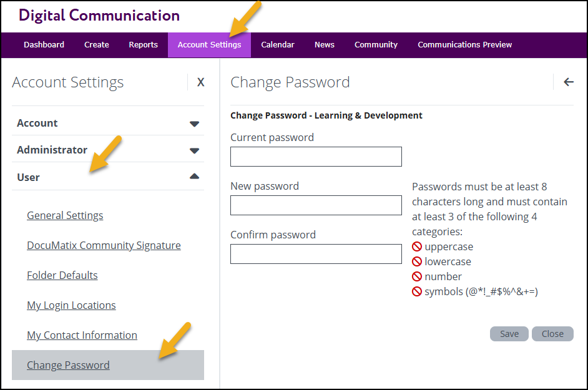
Task: Go to Communications Preview tab
Action: (x=464, y=45)
